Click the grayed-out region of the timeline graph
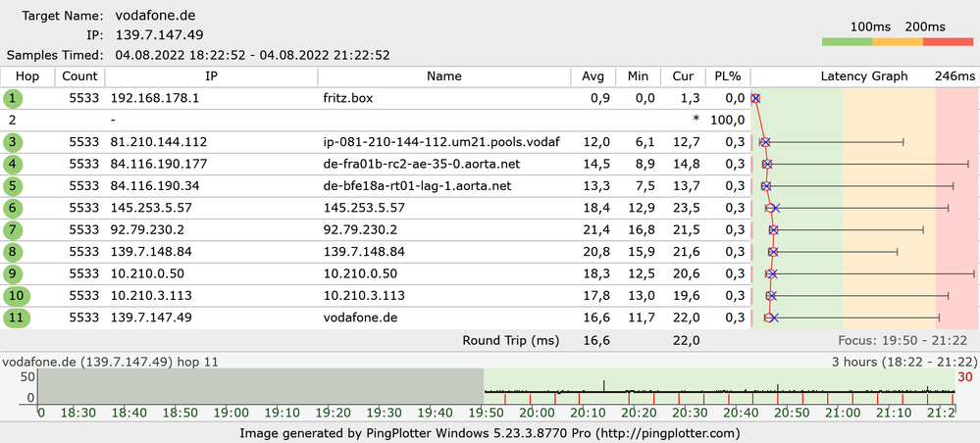 point(261,385)
